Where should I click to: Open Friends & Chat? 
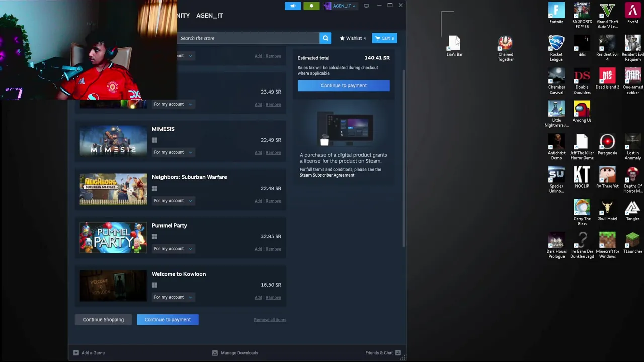point(383,353)
